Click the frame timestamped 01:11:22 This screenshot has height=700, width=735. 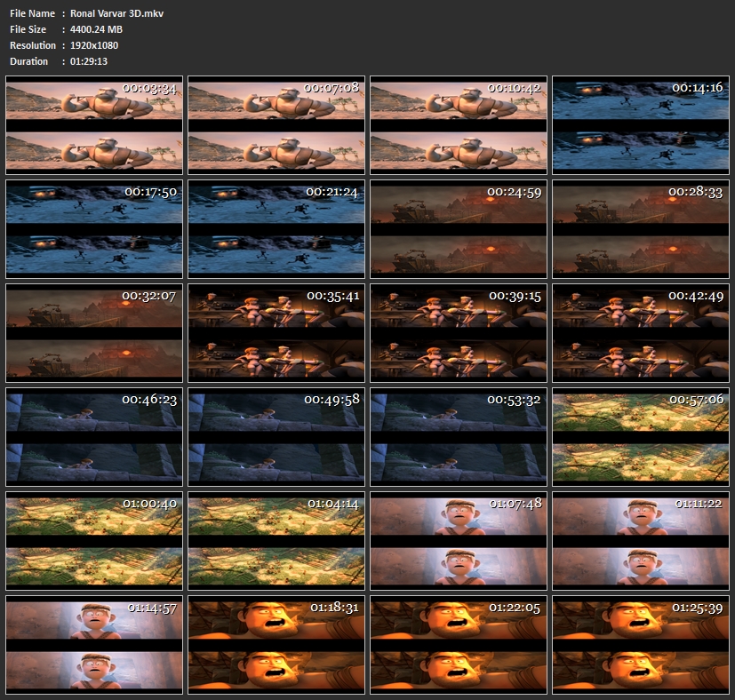coord(641,541)
